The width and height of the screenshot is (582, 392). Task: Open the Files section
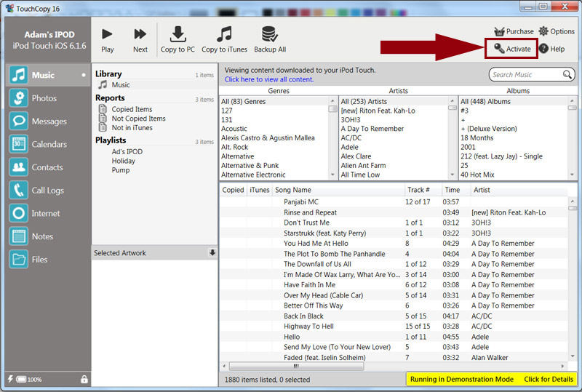[x=48, y=259]
